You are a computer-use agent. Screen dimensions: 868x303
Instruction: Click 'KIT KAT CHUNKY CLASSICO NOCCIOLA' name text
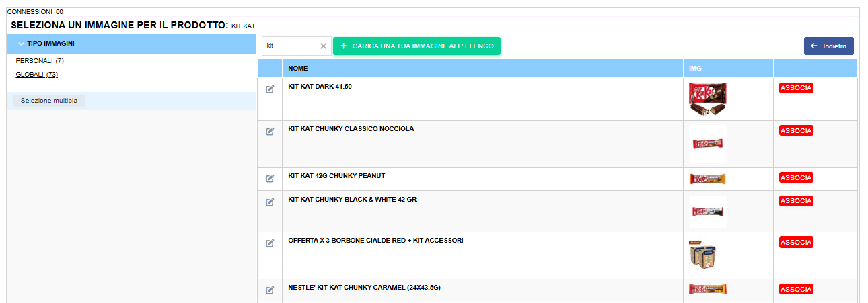(351, 129)
